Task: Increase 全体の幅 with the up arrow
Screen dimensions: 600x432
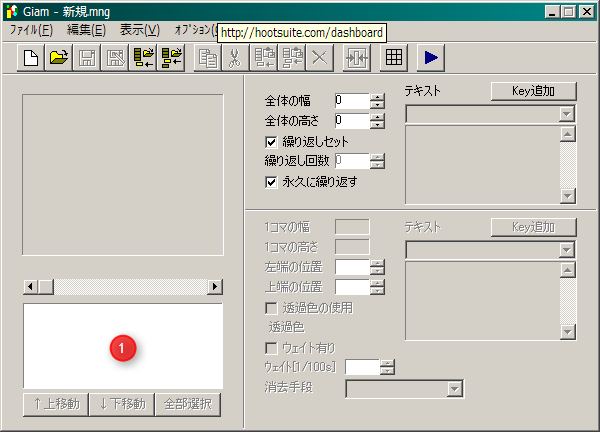Action: pyautogui.click(x=377, y=97)
